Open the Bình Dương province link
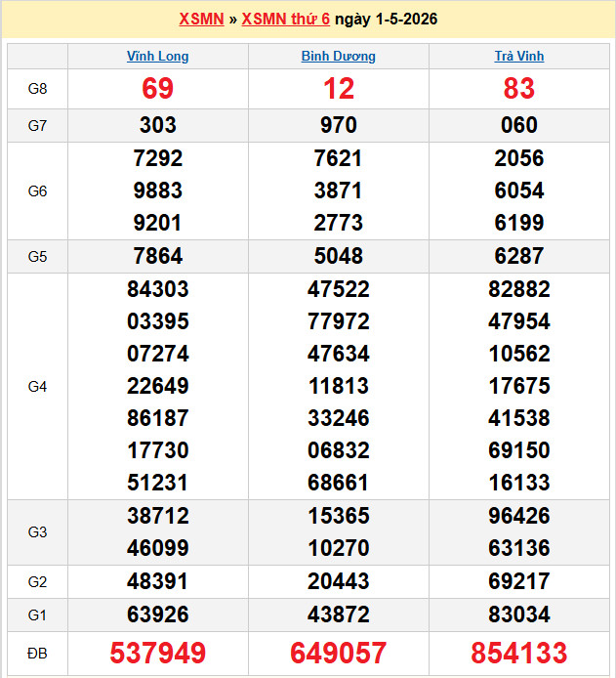Image resolution: width=616 pixels, height=678 pixels. 338,57
